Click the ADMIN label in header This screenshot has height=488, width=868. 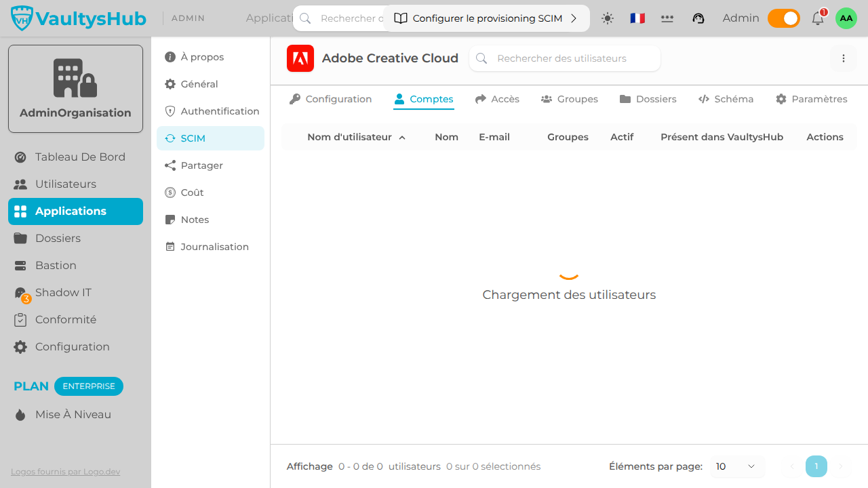pos(189,18)
